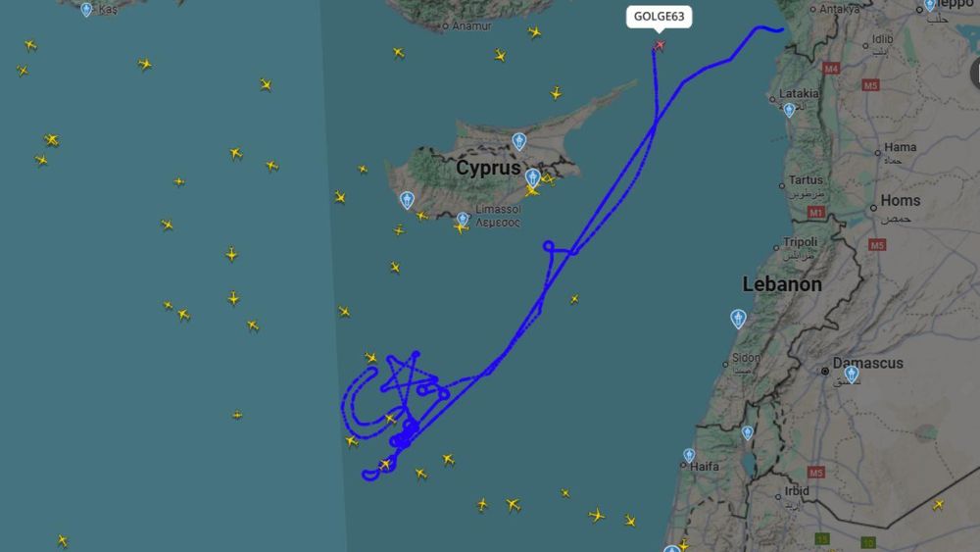The width and height of the screenshot is (980, 552).
Task: Select the airport pin near Kaş
Action: pos(86,10)
